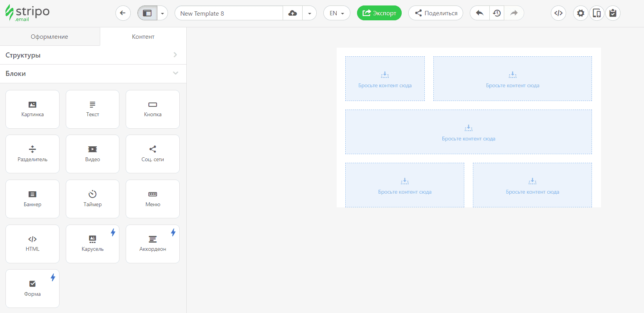
Task: Switch to the Оформление tab
Action: coord(50,36)
